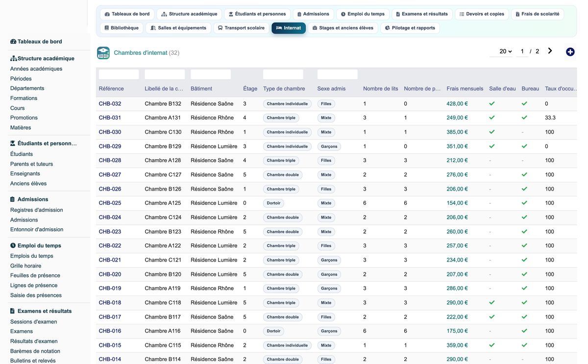Open room CHB-017 reference link

[110, 317]
